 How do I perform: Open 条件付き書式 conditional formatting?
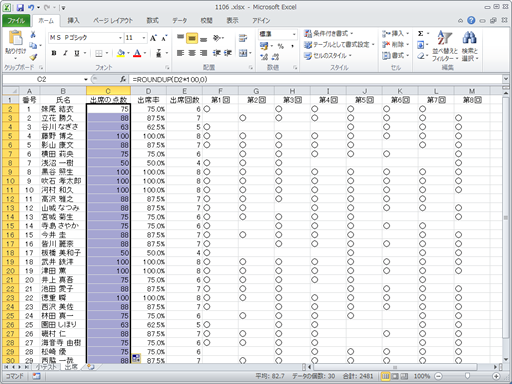tap(328, 34)
